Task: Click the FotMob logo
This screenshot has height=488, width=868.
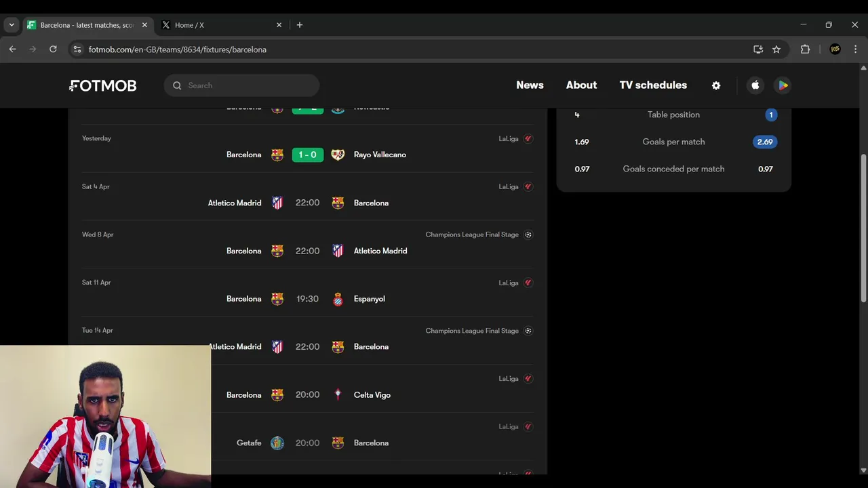Action: 103,85
